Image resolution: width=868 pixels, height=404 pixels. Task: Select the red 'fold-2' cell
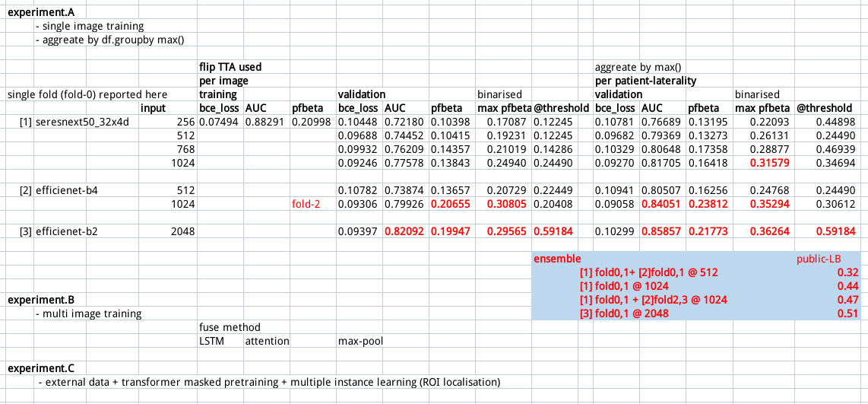point(306,204)
